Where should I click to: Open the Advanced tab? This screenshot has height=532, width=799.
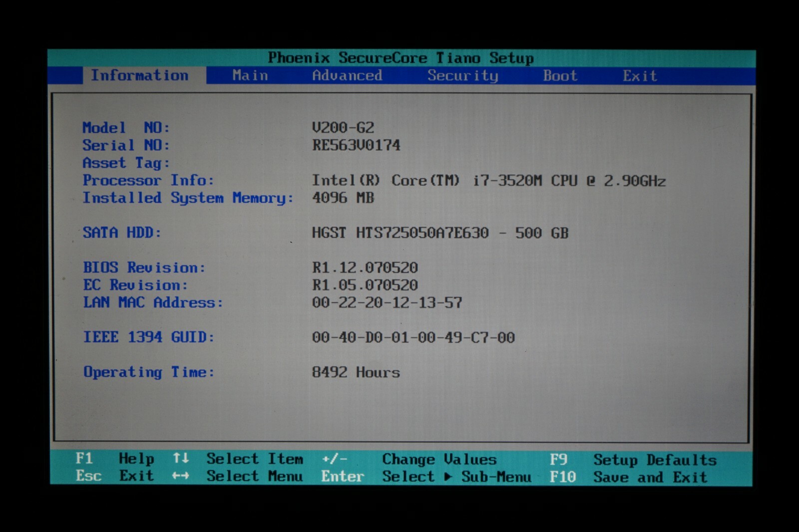[347, 75]
